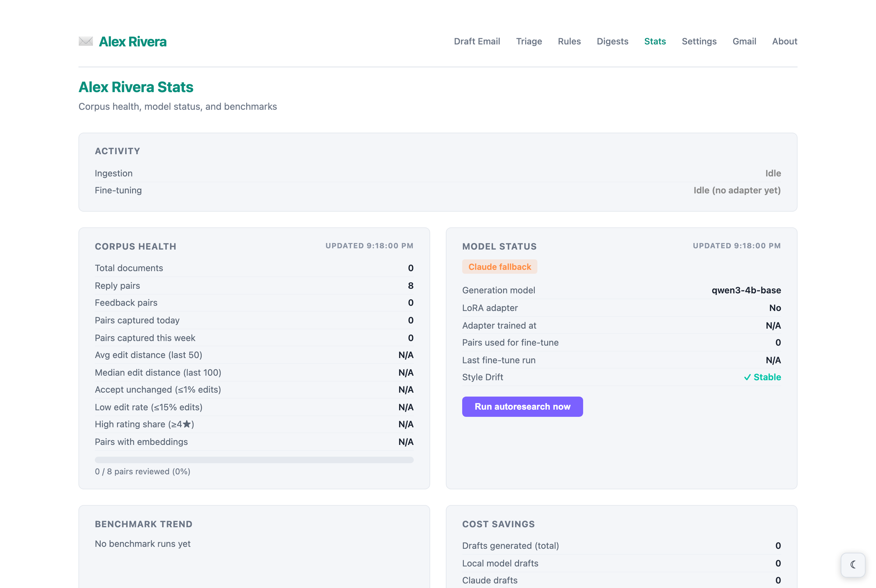Click 'Median edit distance (last 100)' label
The width and height of the screenshot is (876, 588).
pyautogui.click(x=158, y=372)
